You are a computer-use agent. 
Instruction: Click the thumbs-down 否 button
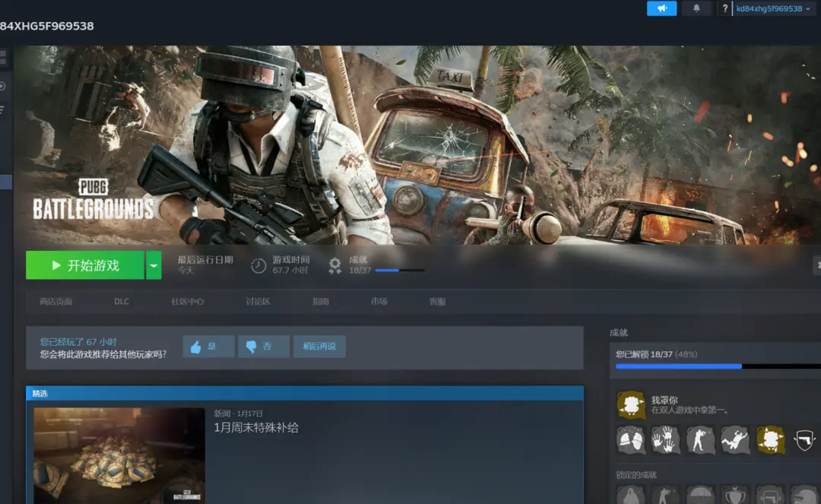point(263,347)
